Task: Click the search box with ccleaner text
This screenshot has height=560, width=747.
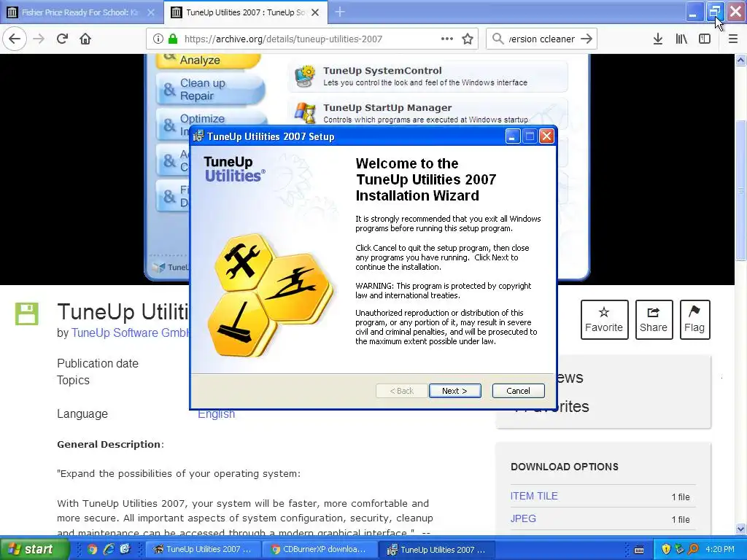Action: click(x=541, y=39)
